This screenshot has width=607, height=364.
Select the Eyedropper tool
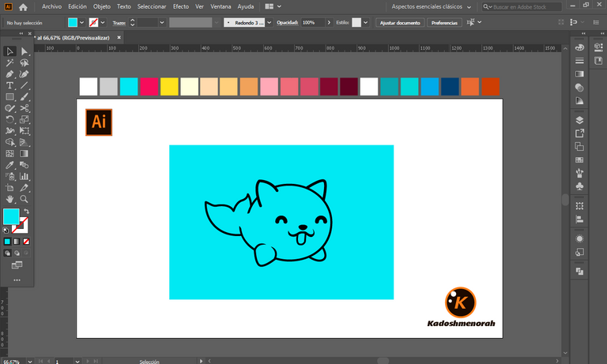(9, 165)
